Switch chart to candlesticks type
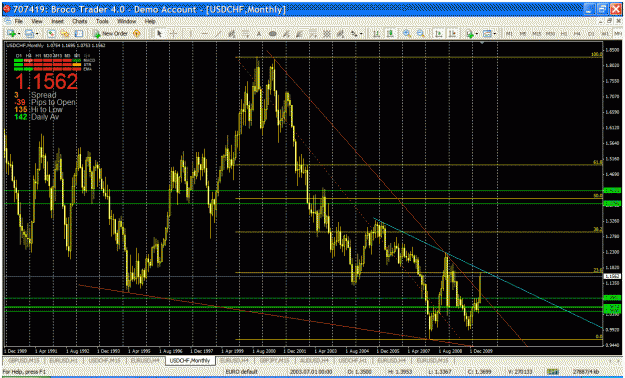Viewport: 625px width, 378px height. 390,34
